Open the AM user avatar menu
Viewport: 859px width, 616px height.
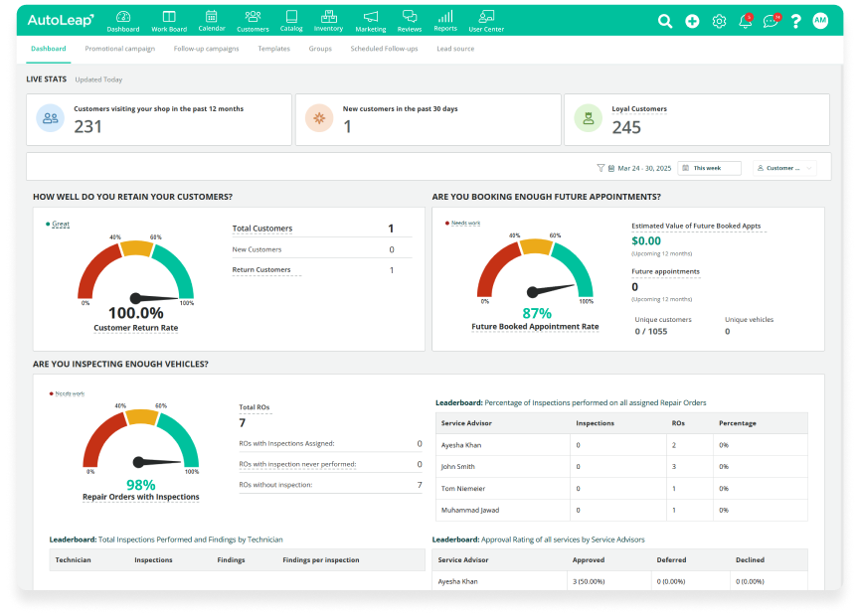820,21
